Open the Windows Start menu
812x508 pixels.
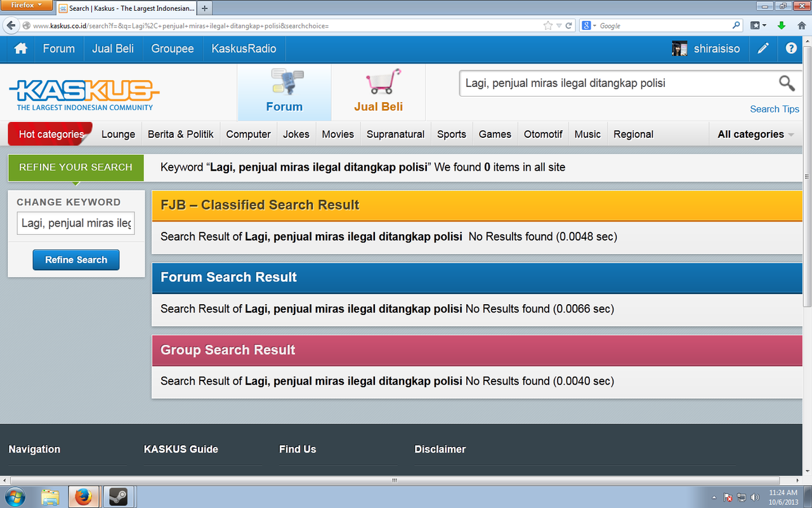click(x=16, y=497)
